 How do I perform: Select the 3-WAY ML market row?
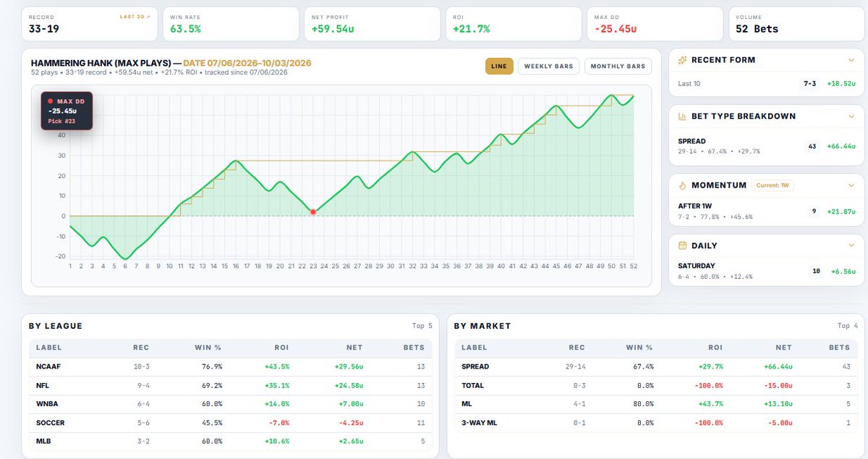coord(655,422)
